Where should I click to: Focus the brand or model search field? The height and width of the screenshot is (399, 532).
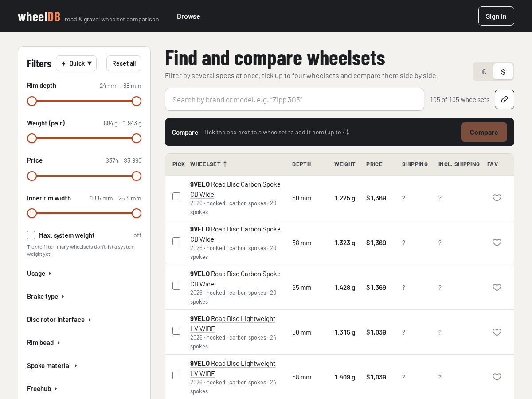coord(294,99)
